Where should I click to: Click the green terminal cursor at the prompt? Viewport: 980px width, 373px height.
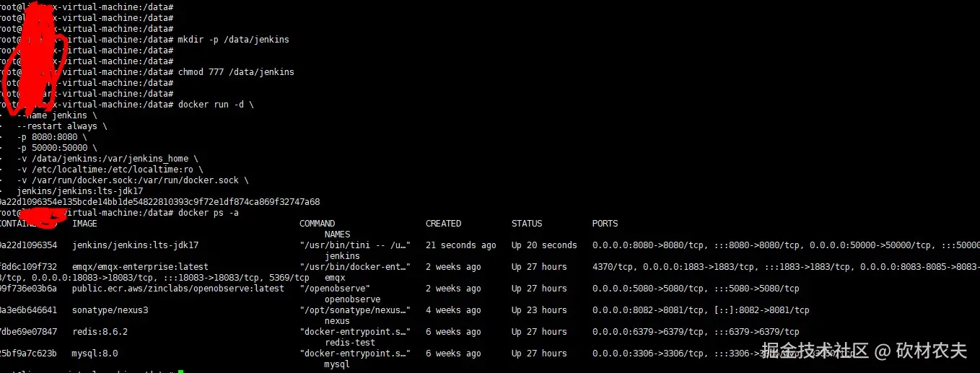pos(181,371)
